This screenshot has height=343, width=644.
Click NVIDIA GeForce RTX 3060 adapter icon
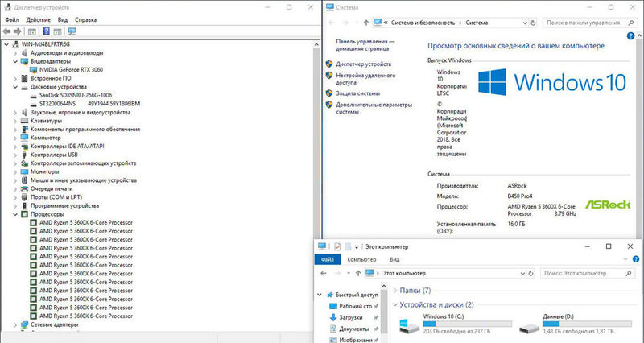tap(34, 70)
